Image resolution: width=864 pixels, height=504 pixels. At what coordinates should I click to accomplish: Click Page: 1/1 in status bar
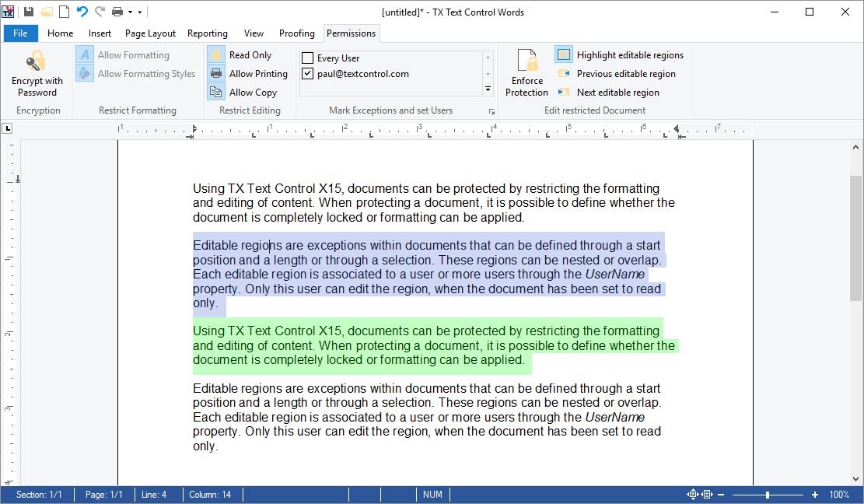pos(103,495)
